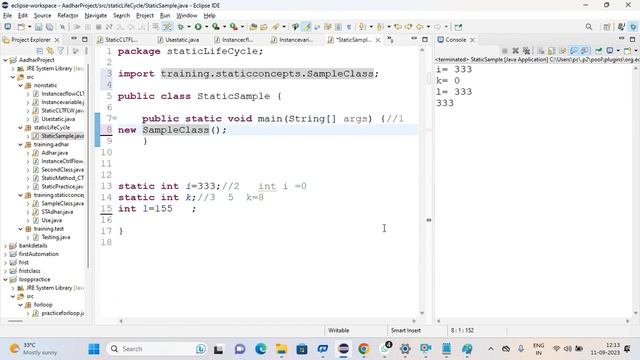Click the Project Explorer filter funnel icon
This screenshot has width=640, height=360.
pos(61,51)
